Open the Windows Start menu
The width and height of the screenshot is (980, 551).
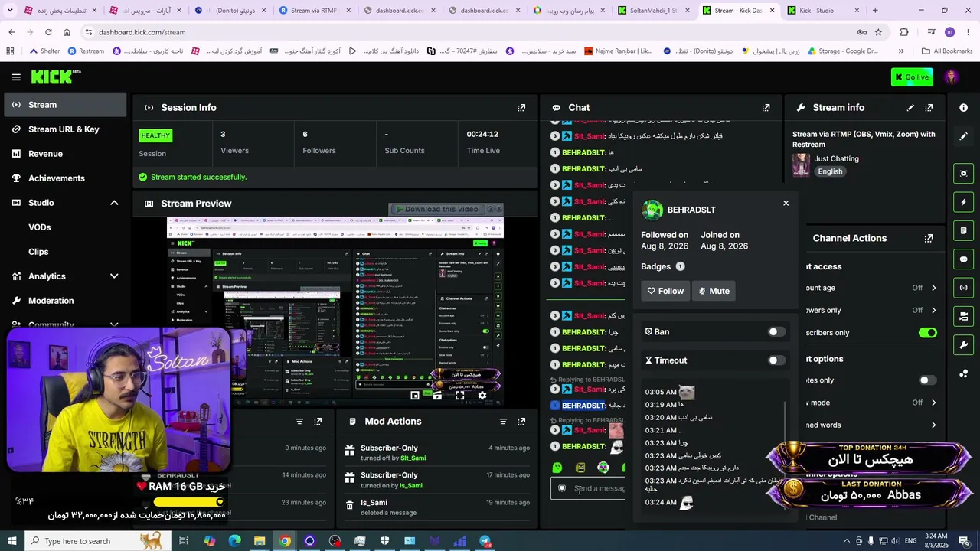click(12, 541)
